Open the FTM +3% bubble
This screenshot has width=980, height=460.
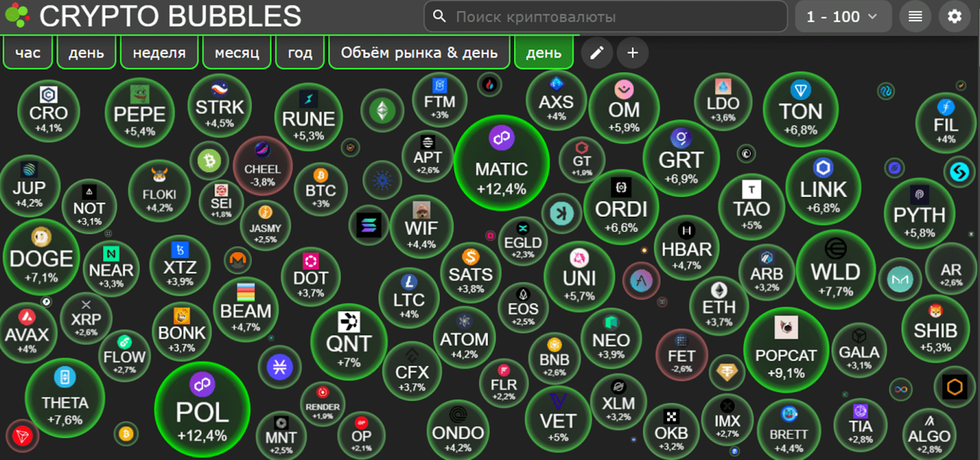click(440, 100)
